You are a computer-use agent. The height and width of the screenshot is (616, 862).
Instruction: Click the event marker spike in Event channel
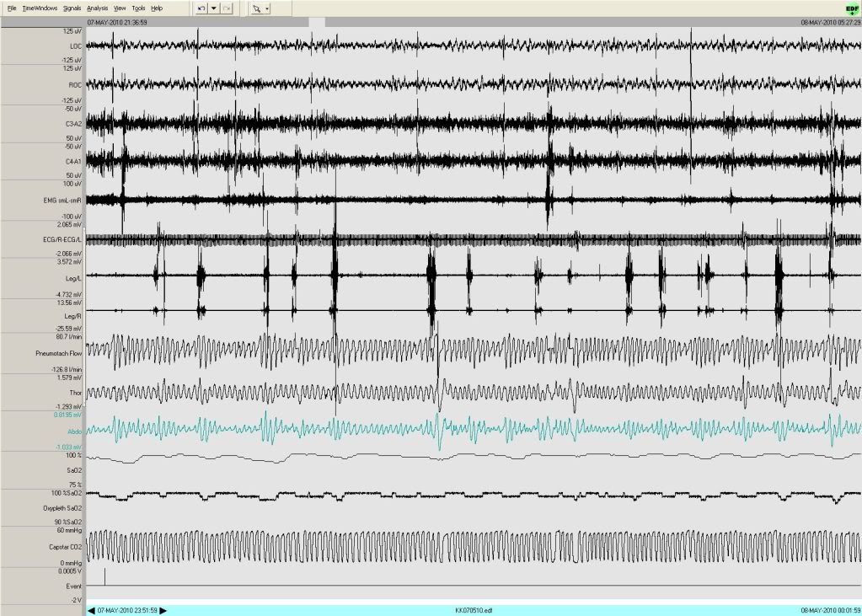pos(104,576)
